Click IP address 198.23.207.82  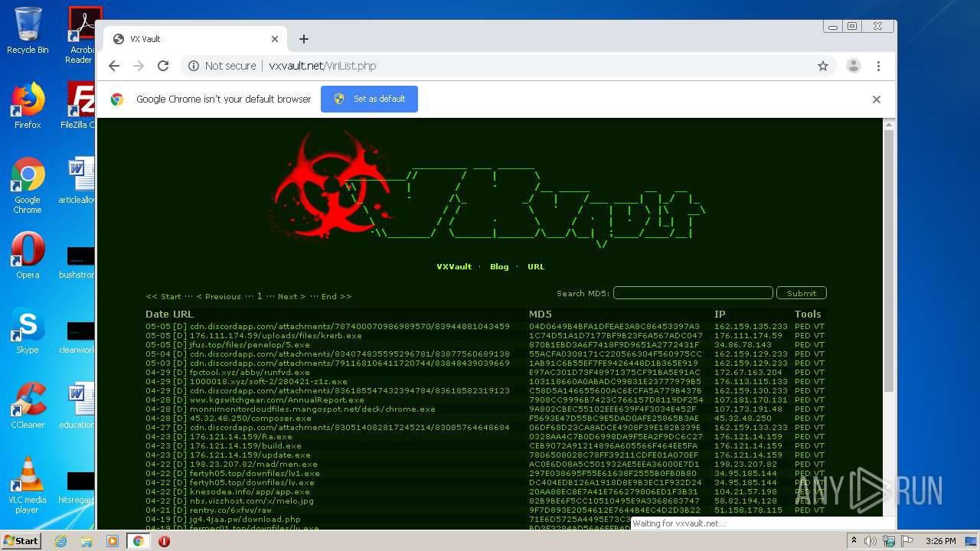tap(746, 465)
